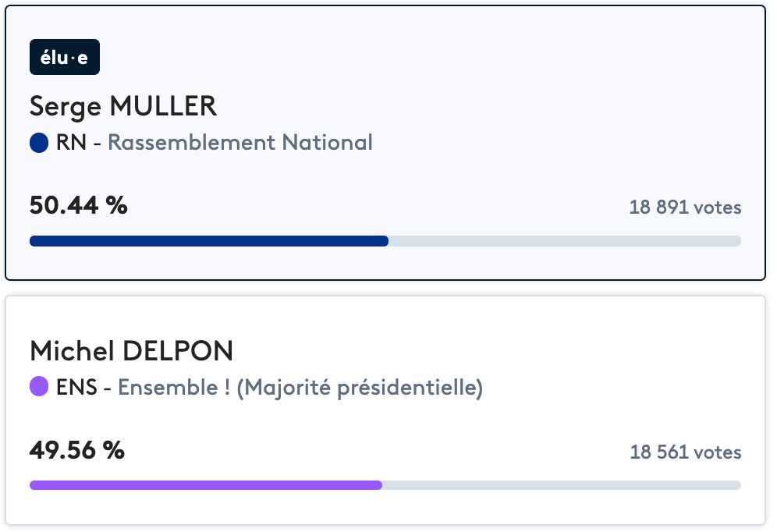Select candidate name Serge MULLER
777x532 pixels.
123,106
